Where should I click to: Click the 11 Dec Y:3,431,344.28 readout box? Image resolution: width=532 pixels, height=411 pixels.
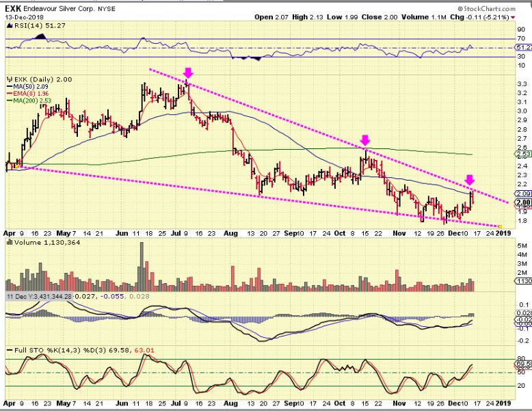pyautogui.click(x=40, y=296)
